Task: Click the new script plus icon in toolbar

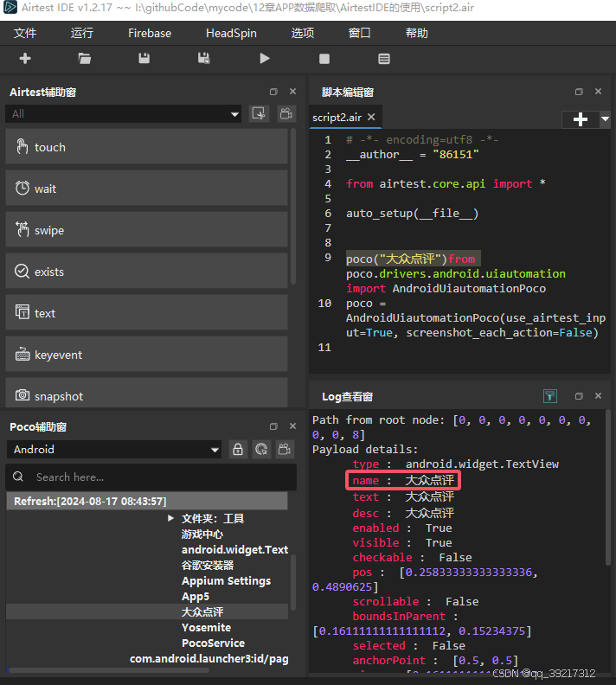Action: click(x=25, y=59)
